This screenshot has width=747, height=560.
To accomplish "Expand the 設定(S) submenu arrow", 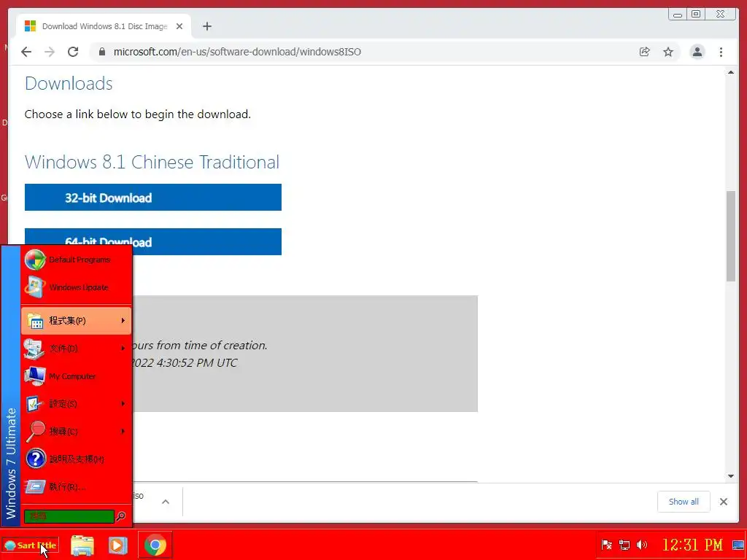I will (123, 404).
